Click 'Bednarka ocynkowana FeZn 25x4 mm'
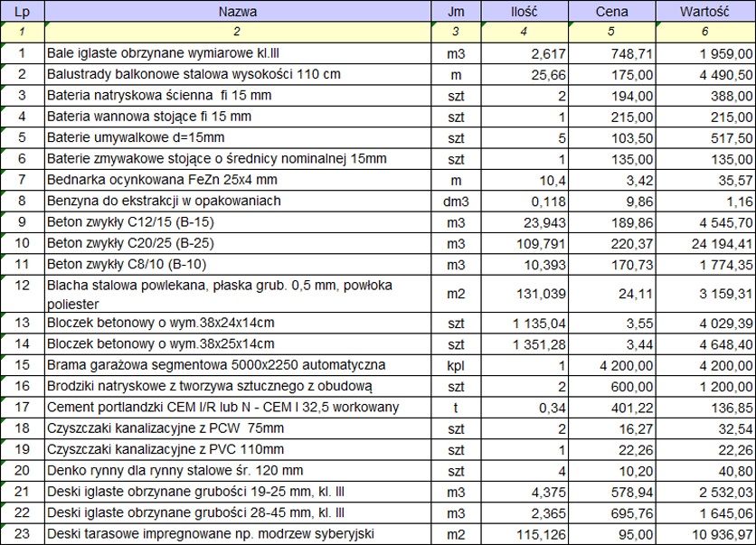The image size is (756, 545). [x=238, y=180]
